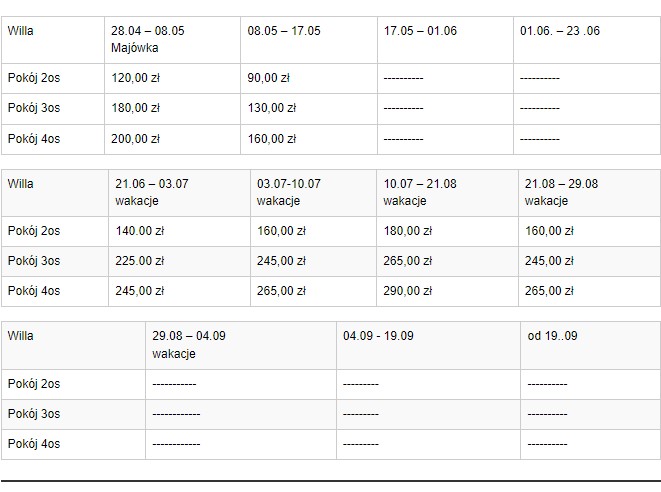This screenshot has width=661, height=492.
Task: Select the 03.07-10.07 wakacje header cell
Action: point(289,192)
